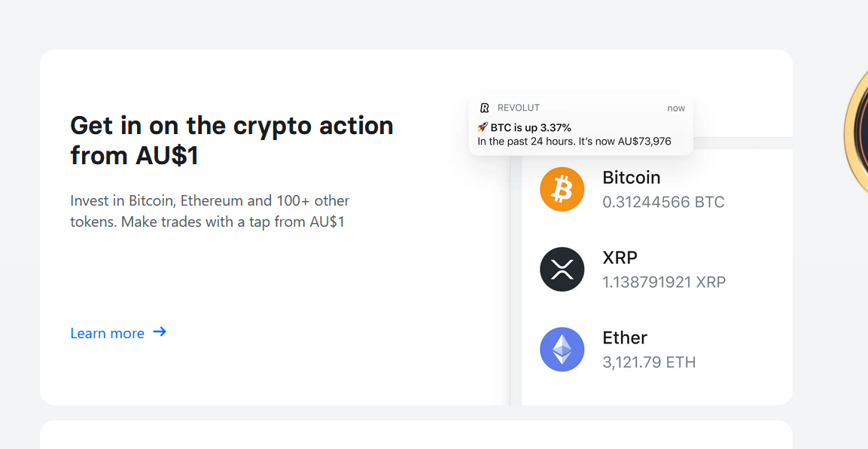Open the Learn more link
The image size is (868, 449).
coord(108,333)
